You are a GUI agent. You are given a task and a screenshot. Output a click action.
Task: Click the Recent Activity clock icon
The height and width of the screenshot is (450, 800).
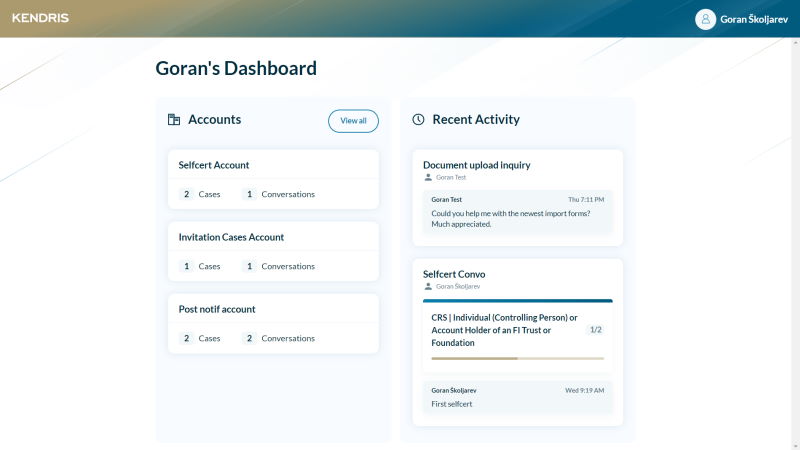point(418,120)
